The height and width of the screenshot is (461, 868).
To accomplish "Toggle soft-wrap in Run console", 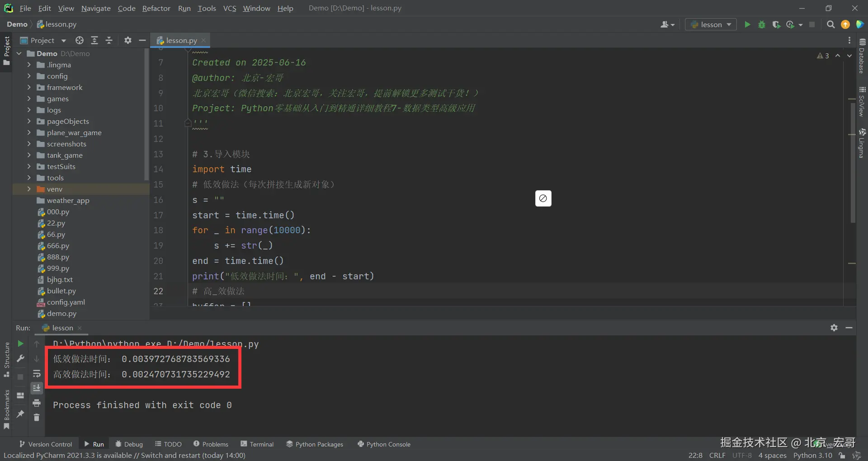I will [37, 373].
